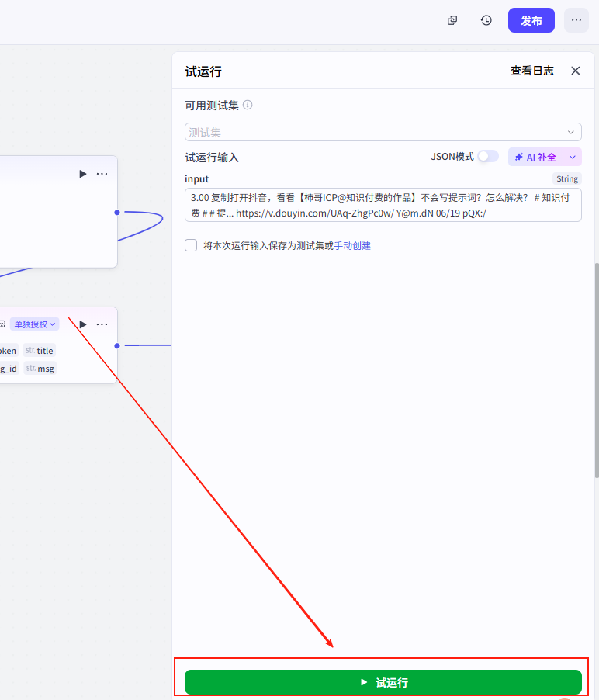Open the 查看日志 view logs link
This screenshot has width=599, height=700.
[531, 71]
